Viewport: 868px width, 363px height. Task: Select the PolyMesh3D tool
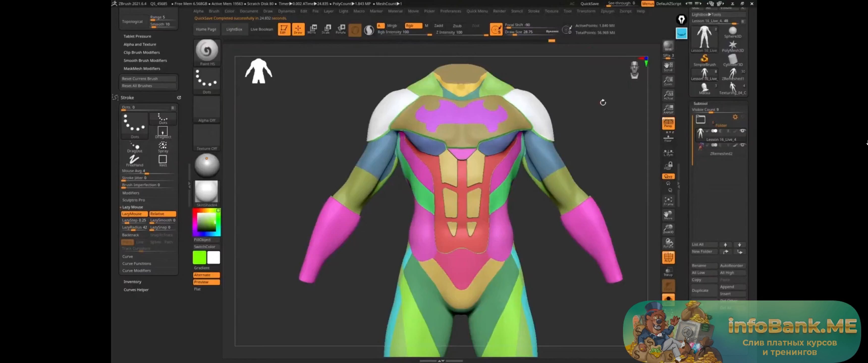(733, 46)
